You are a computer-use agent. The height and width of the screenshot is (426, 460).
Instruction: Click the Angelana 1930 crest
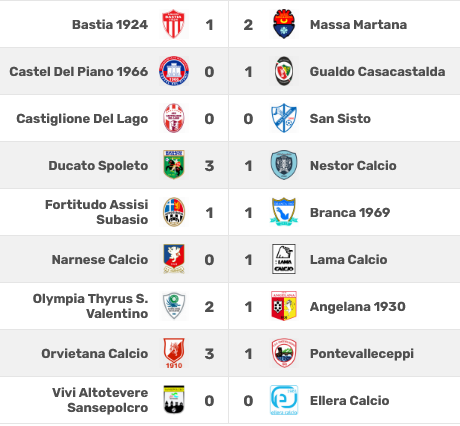[x=284, y=306]
